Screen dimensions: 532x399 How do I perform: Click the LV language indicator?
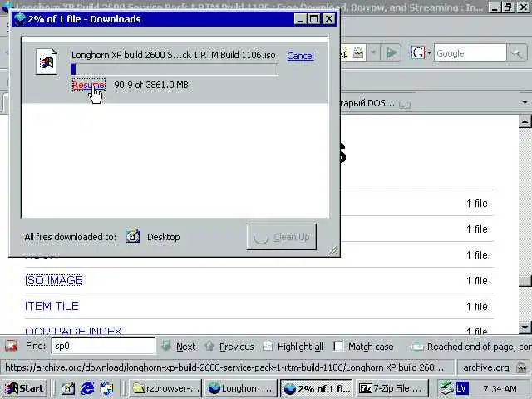coord(462,388)
